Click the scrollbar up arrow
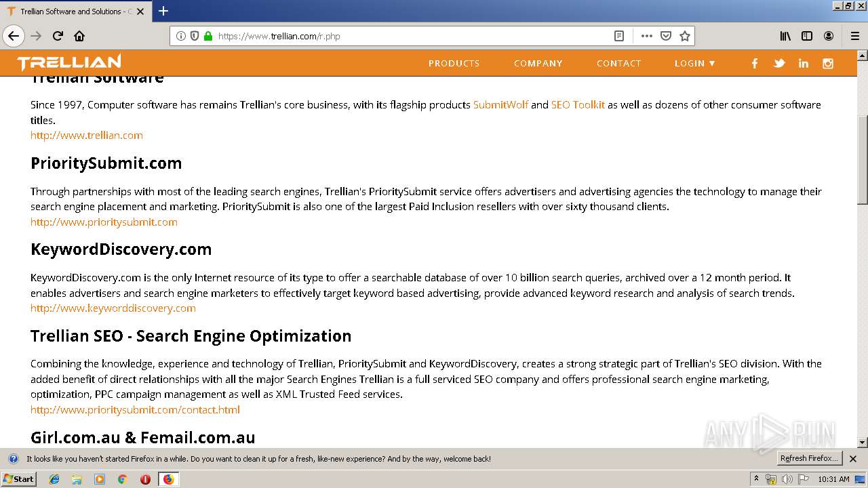 tap(862, 55)
